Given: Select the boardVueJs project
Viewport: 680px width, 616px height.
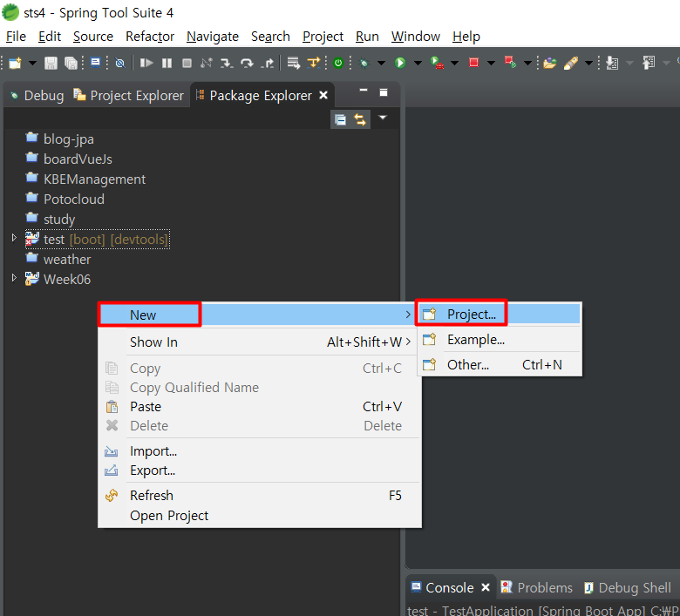Looking at the screenshot, I should click(69, 159).
